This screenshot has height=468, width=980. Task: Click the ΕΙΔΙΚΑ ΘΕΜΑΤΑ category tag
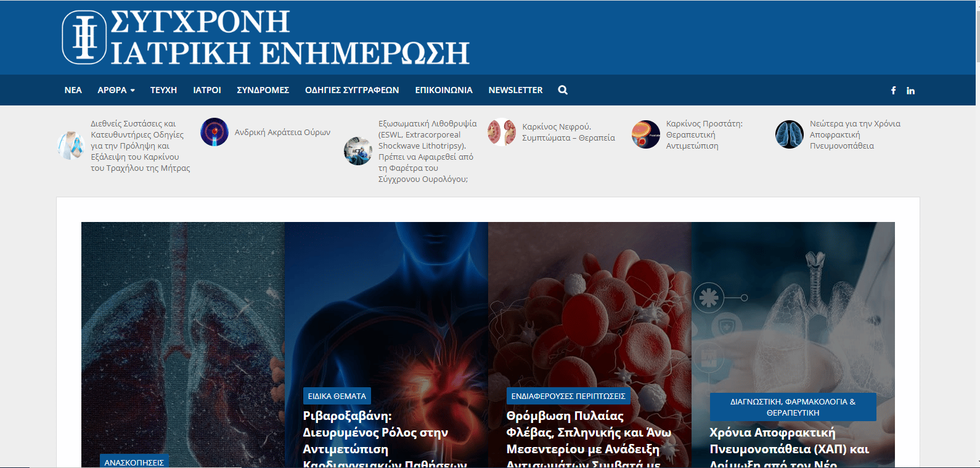pyautogui.click(x=337, y=396)
